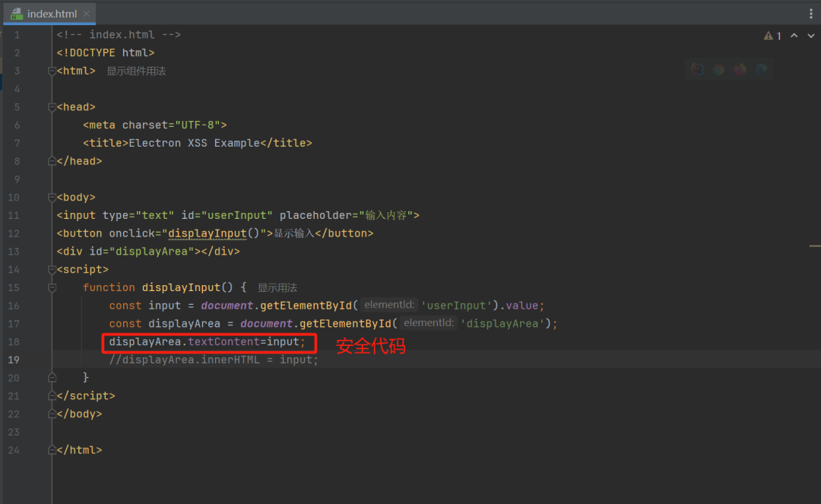Click the index.html comment on line 1
The image size is (821, 504).
point(119,35)
